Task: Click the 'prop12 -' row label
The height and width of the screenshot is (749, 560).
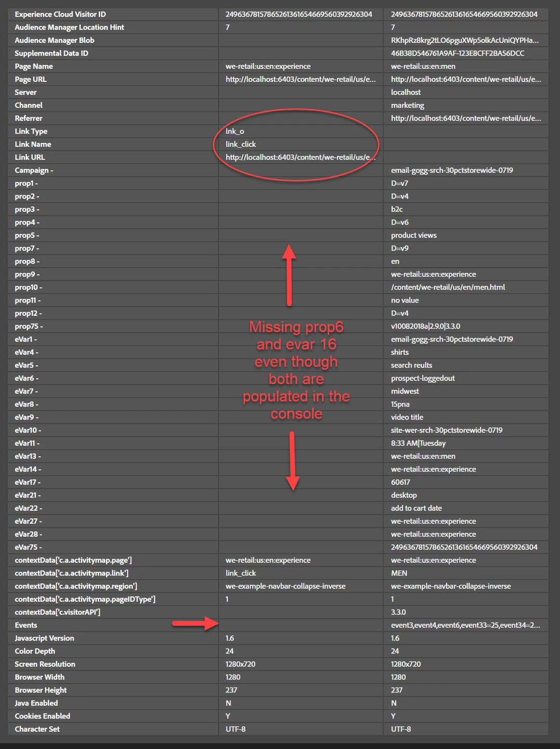Action: pos(28,313)
